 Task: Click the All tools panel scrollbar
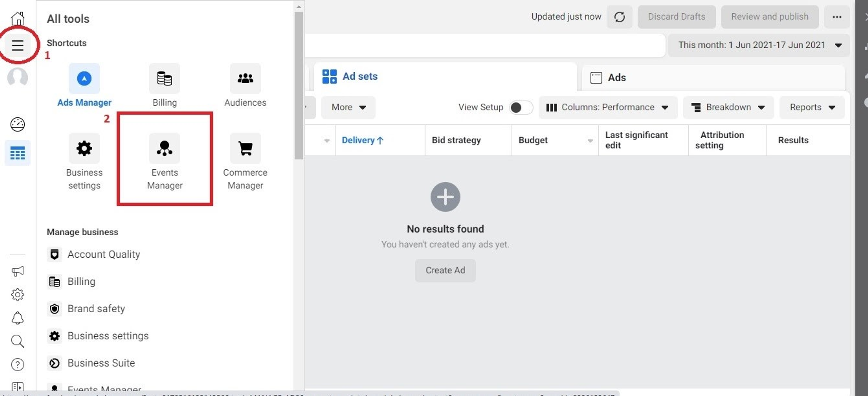pos(299,85)
